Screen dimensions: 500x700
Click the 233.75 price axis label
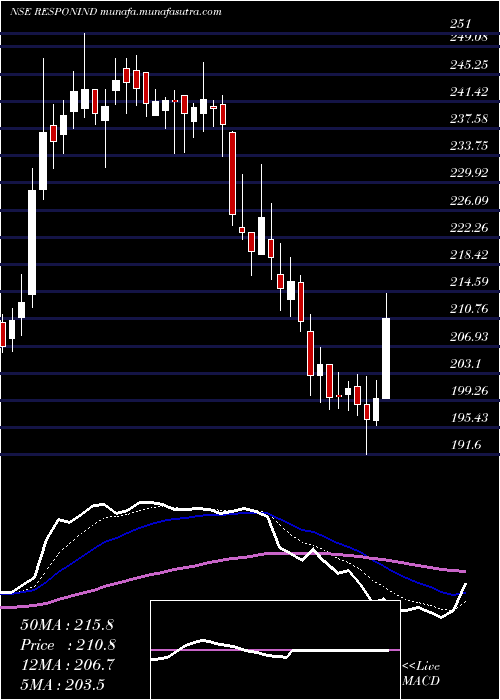point(468,146)
